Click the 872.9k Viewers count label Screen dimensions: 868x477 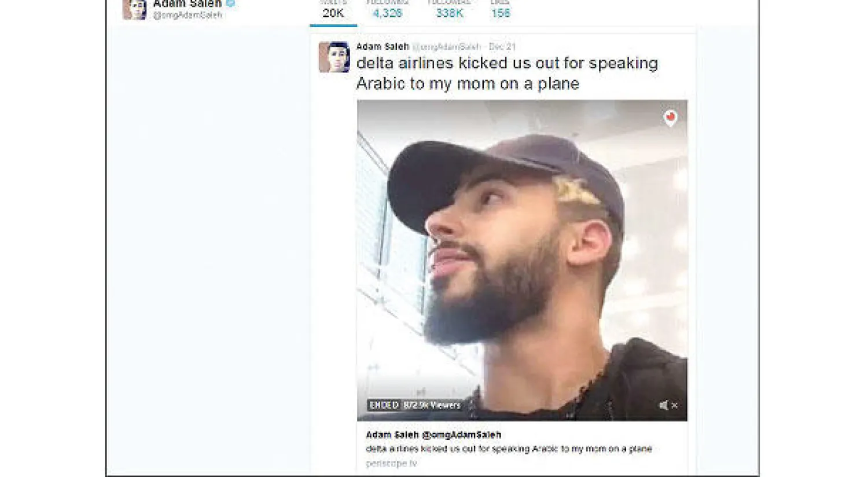click(432, 405)
